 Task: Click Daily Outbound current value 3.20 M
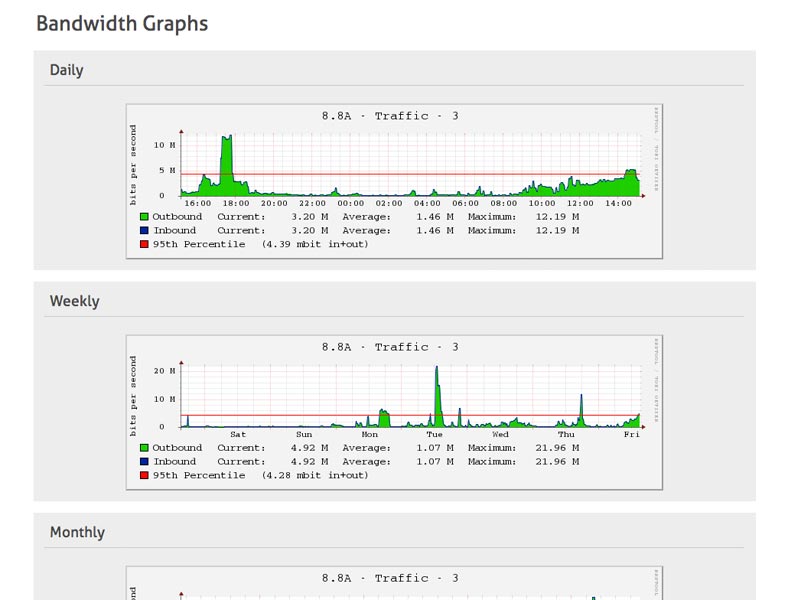pyautogui.click(x=310, y=217)
